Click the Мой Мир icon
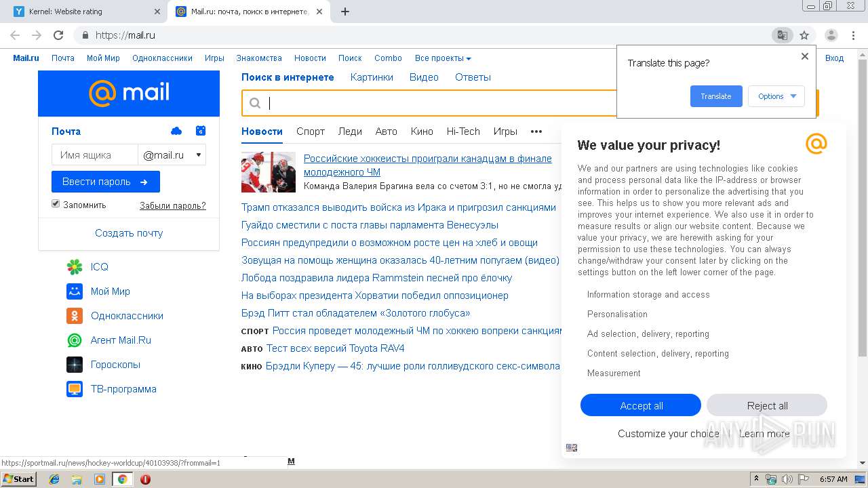 pyautogui.click(x=75, y=291)
